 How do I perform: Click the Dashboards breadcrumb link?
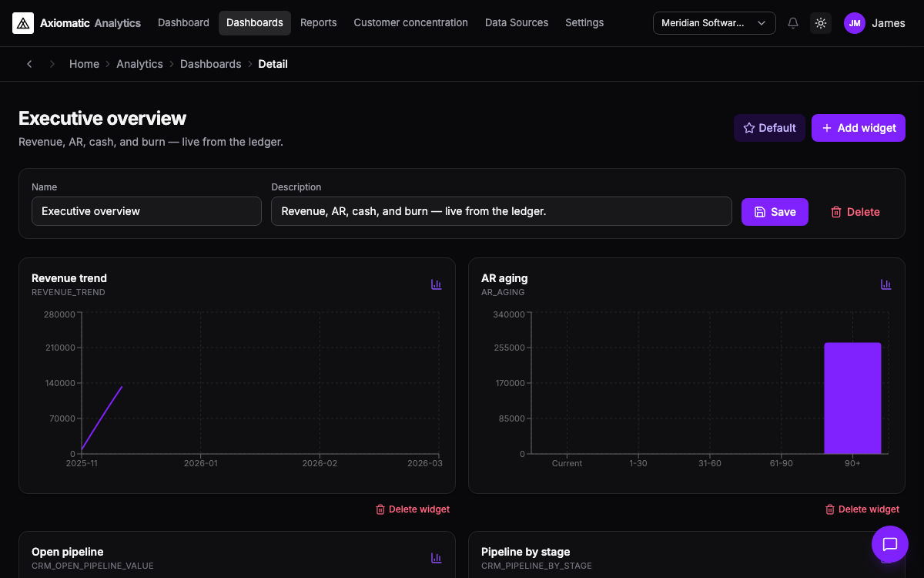[x=211, y=64]
